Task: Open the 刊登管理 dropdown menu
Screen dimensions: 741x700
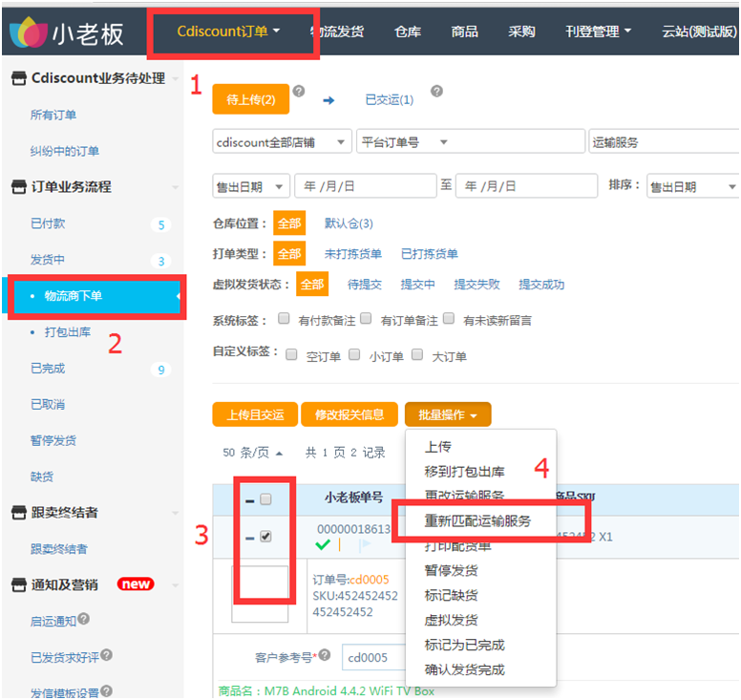Action: tap(598, 32)
